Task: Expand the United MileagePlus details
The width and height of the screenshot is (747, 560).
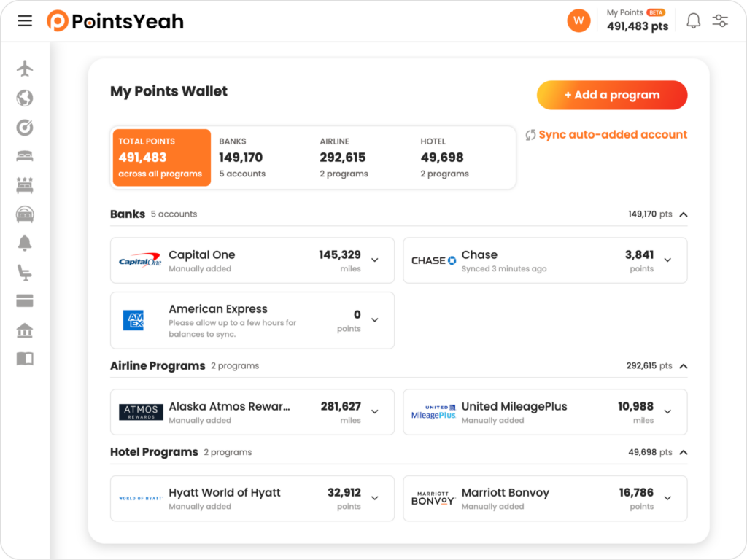Action: click(667, 412)
